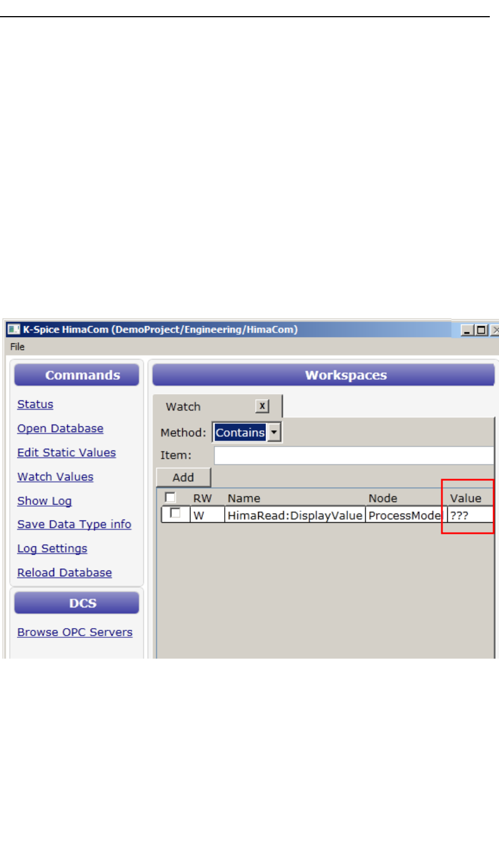Open the Show Log link

point(44,501)
